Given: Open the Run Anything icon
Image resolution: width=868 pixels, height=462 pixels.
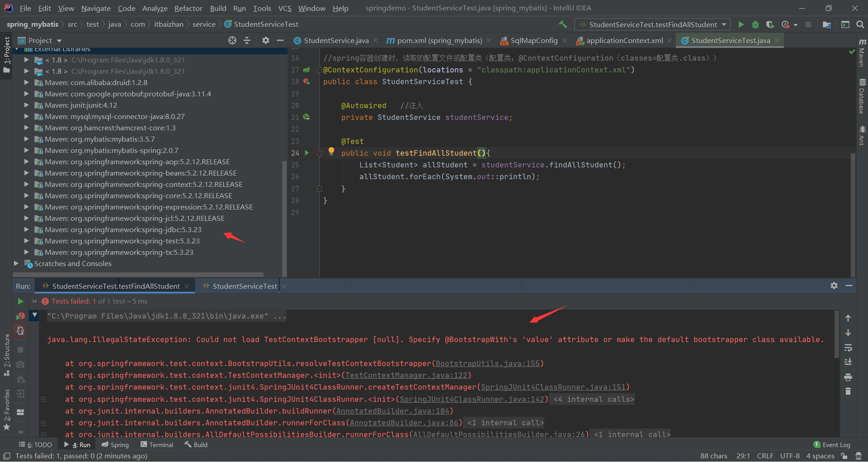Looking at the screenshot, I should point(845,24).
